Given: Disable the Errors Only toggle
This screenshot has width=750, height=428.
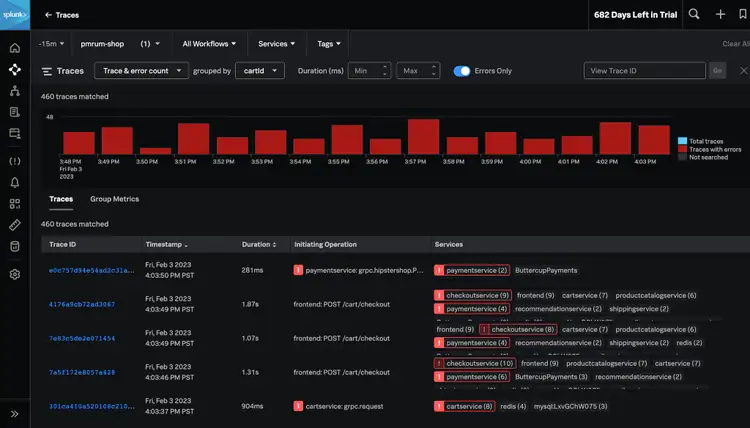Looking at the screenshot, I should click(462, 71).
